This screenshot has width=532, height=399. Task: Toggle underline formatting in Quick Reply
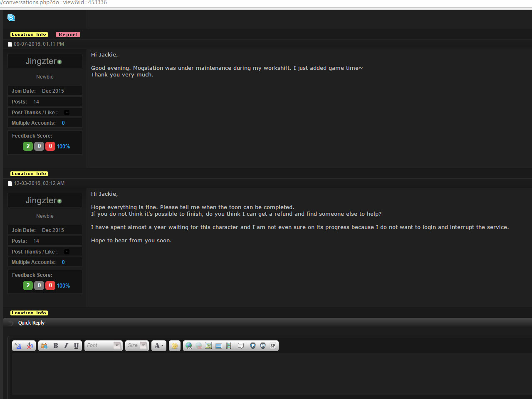coord(76,346)
